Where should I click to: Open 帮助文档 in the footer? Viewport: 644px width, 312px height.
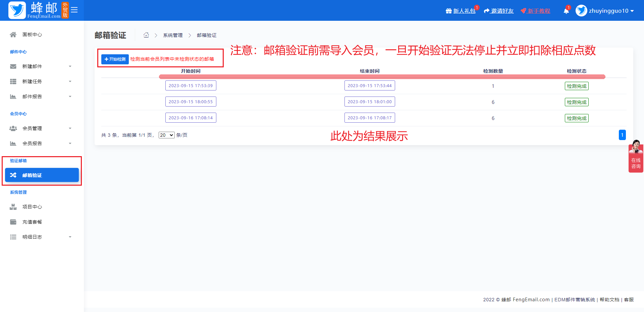(609, 300)
